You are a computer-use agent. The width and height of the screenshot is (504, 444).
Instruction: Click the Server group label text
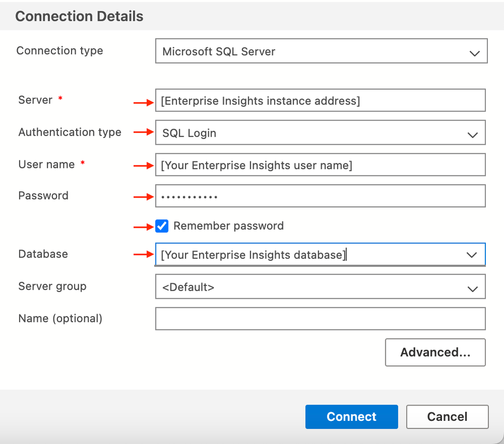(52, 286)
